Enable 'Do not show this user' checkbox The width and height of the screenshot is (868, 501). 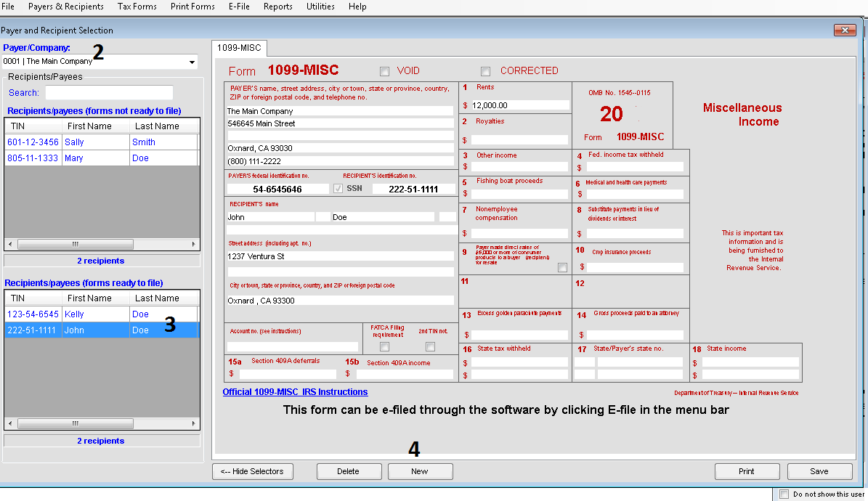(x=784, y=494)
